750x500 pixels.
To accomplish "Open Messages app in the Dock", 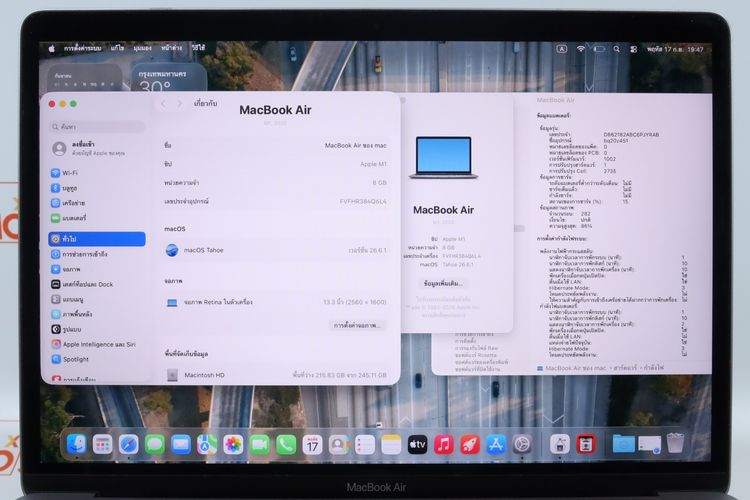I will 154,445.
